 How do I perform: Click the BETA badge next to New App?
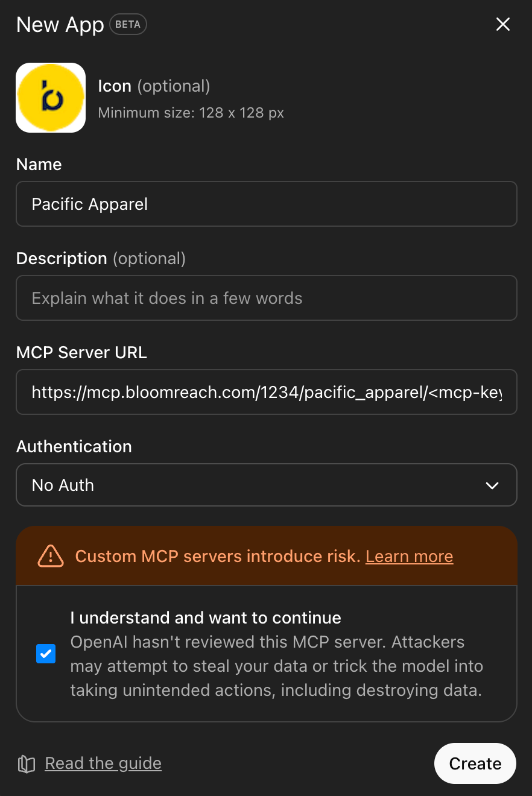pos(128,24)
